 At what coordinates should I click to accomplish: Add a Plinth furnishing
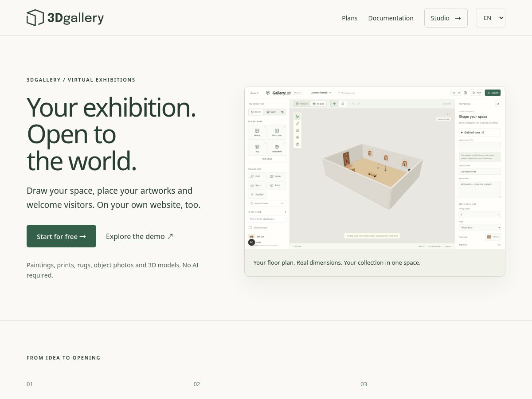(277, 185)
